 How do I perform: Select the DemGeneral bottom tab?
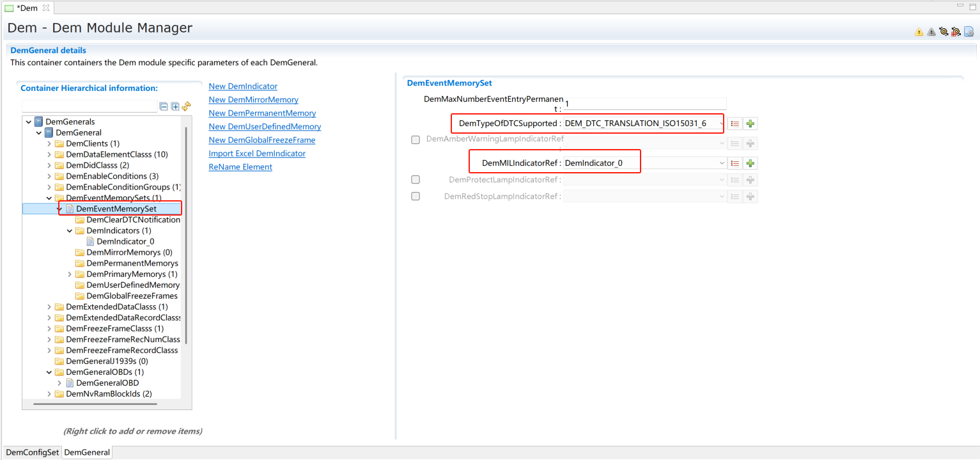87,452
